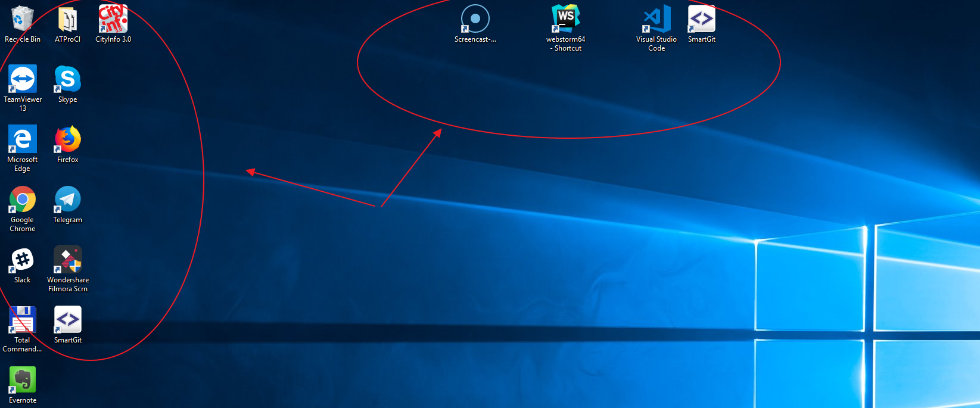980x408 pixels.
Task: Click the 'Telegram' label text
Action: pyautogui.click(x=68, y=220)
